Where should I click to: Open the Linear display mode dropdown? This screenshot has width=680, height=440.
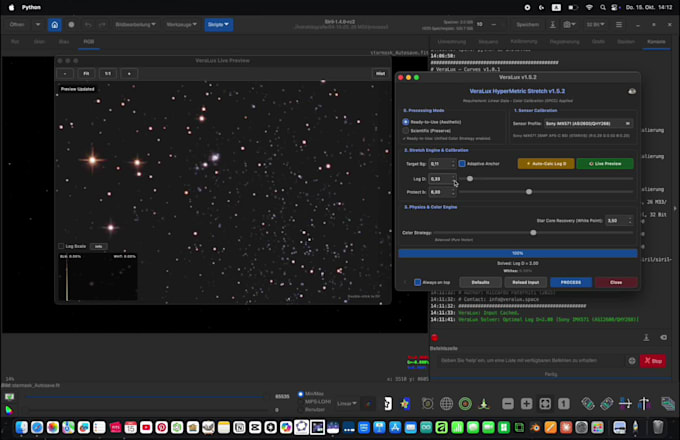click(x=347, y=404)
